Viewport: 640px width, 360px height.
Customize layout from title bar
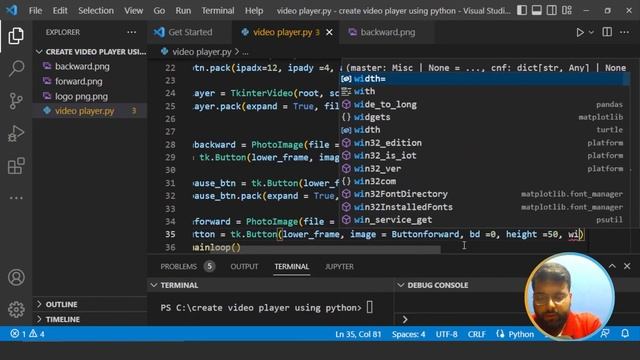click(x=567, y=10)
